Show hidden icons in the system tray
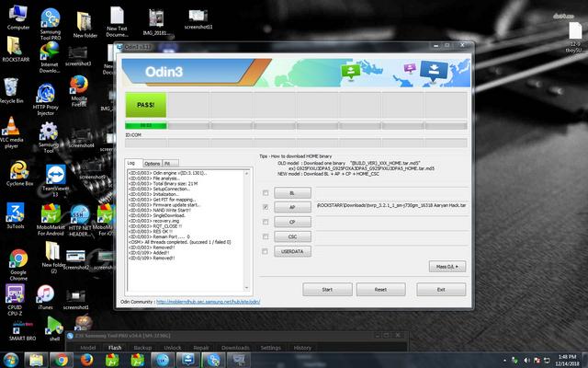The image size is (588, 368). [x=504, y=361]
